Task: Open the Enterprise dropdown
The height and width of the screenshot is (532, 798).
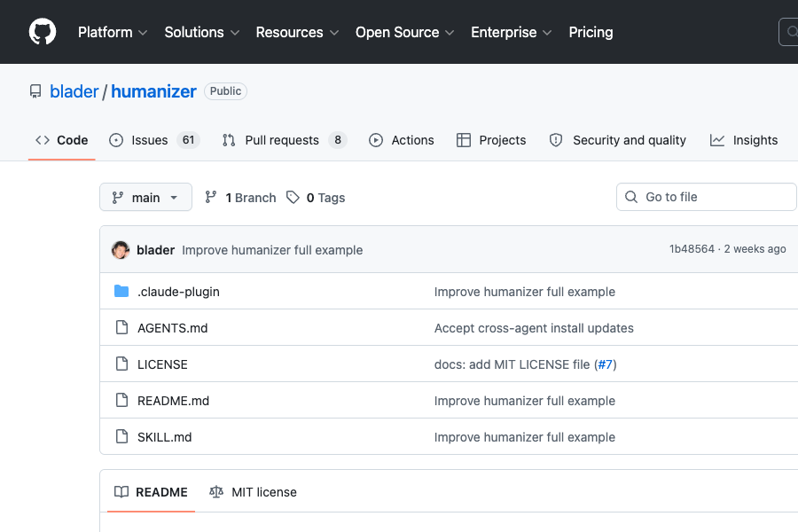Action: point(511,32)
